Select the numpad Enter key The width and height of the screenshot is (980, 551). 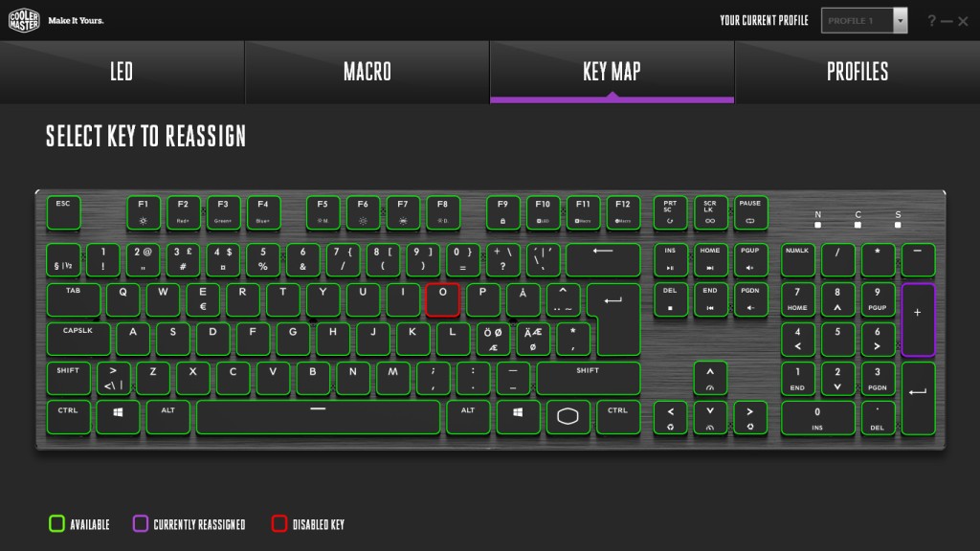click(918, 398)
